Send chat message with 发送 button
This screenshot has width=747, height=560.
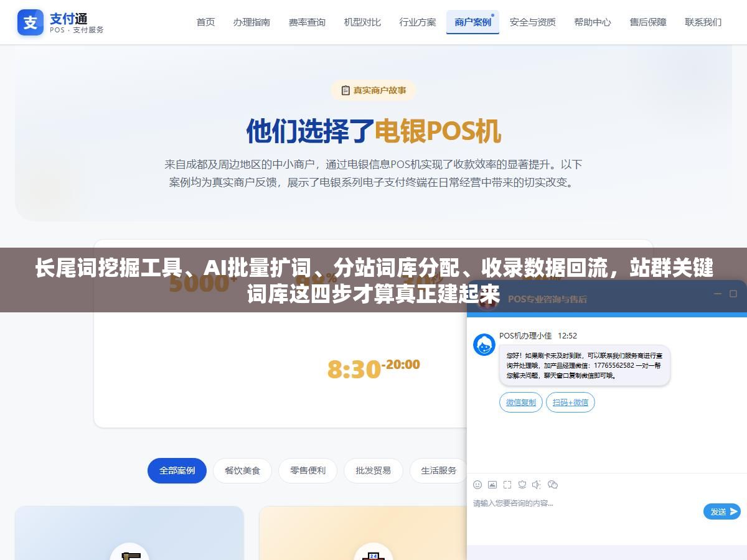[722, 511]
